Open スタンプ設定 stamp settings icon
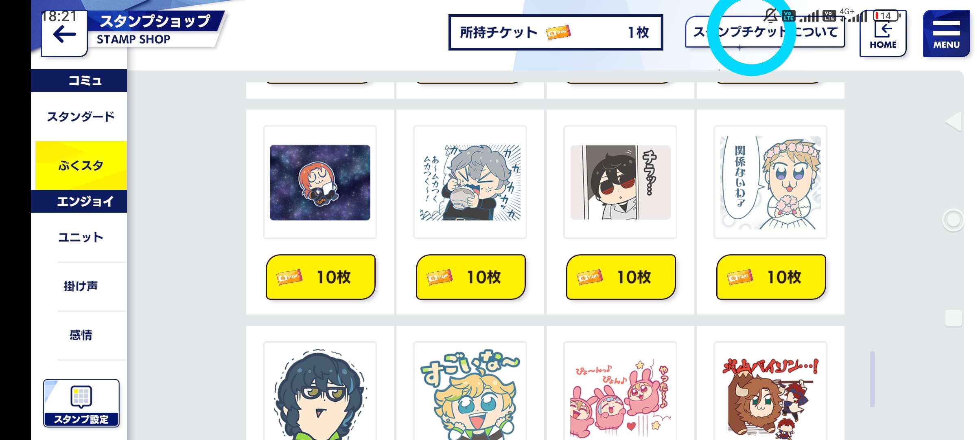Screen dimensions: 980x440 [x=81, y=403]
